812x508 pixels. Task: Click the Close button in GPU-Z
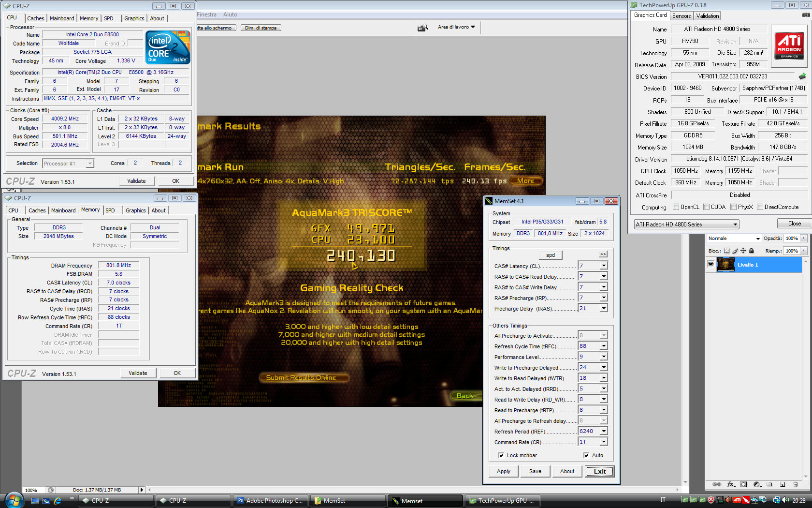(x=794, y=224)
